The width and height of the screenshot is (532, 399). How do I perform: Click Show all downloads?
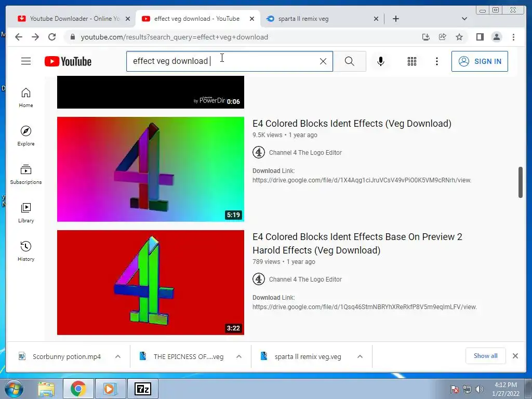486,356
